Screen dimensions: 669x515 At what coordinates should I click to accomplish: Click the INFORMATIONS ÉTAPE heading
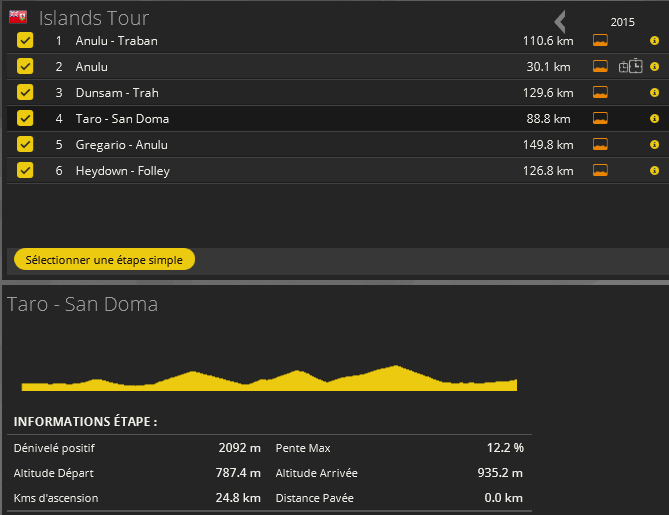pos(85,422)
